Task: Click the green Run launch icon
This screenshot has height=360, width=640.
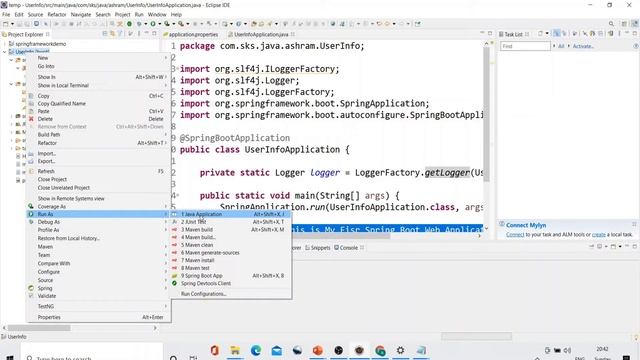Action: [x=153, y=24]
